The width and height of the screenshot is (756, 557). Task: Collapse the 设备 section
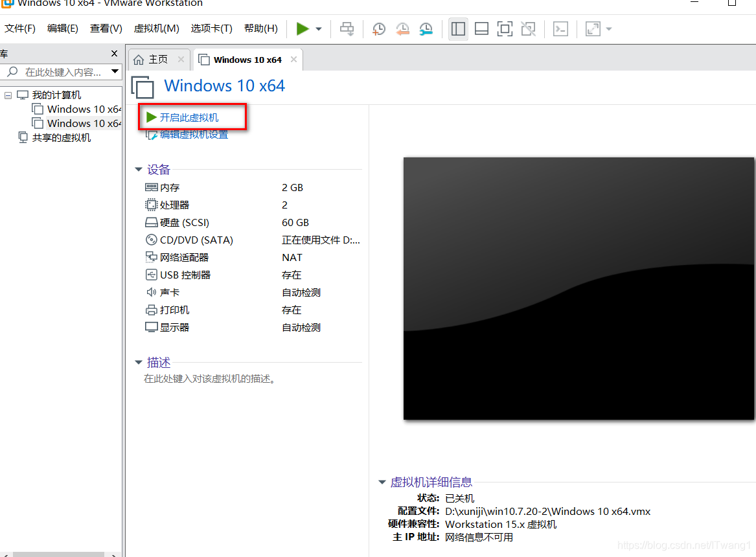(139, 169)
